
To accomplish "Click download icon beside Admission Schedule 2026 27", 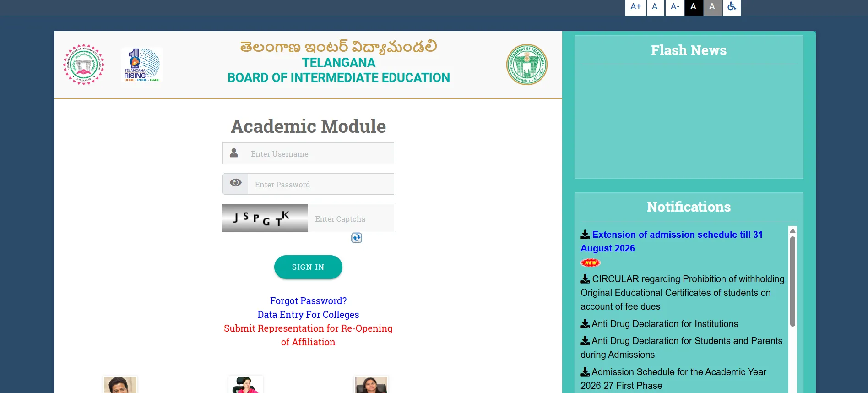I will tap(585, 372).
